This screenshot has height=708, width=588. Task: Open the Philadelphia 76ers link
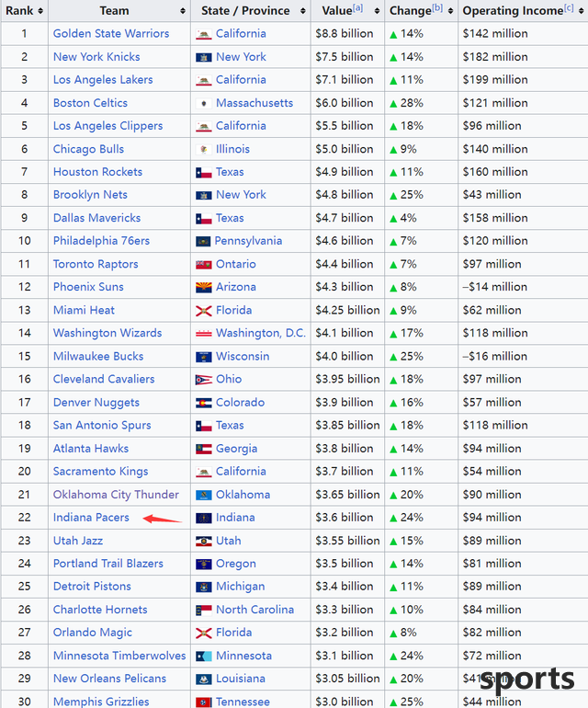point(101,241)
